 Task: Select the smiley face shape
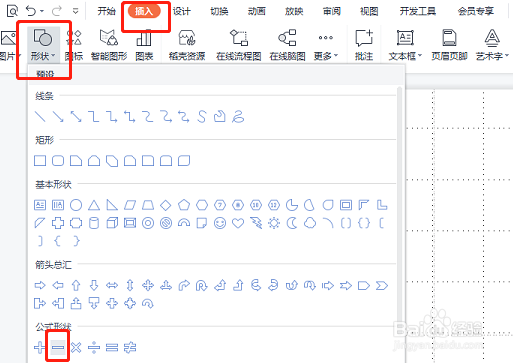click(220, 223)
